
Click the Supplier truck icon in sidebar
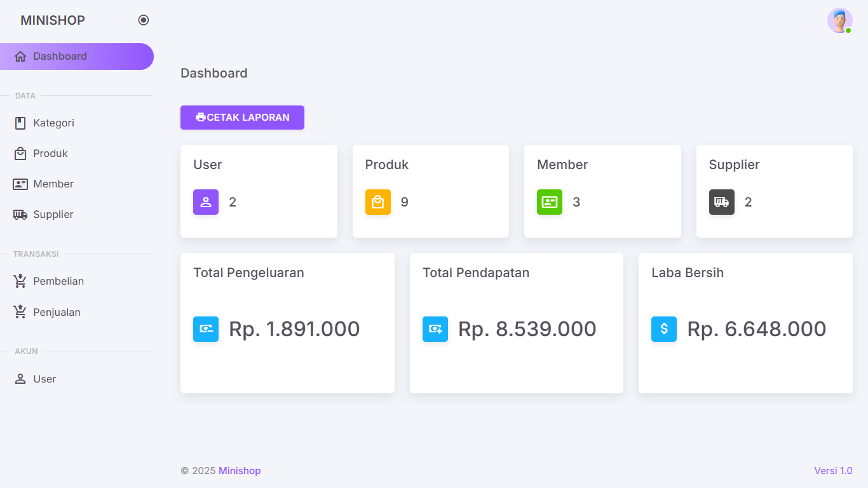point(20,215)
